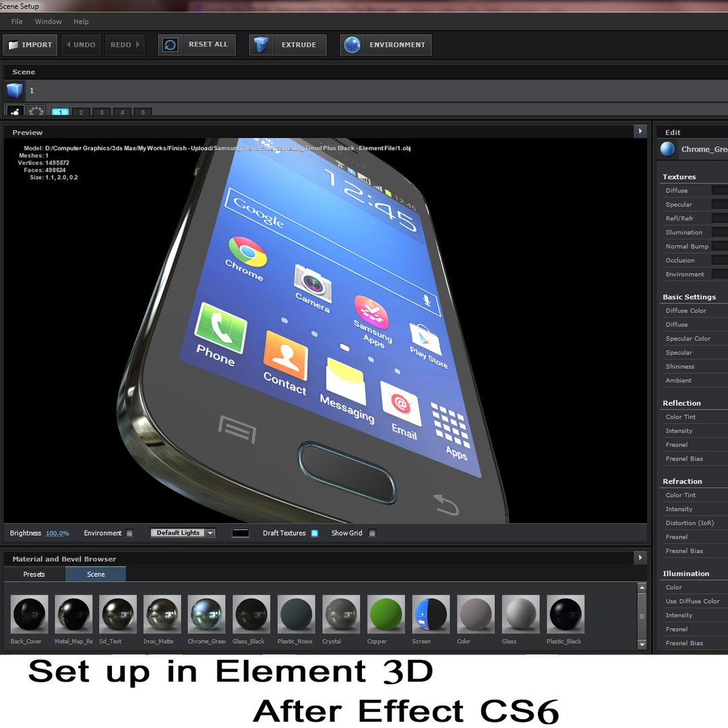
Task: Click the Undo button
Action: 82,44
